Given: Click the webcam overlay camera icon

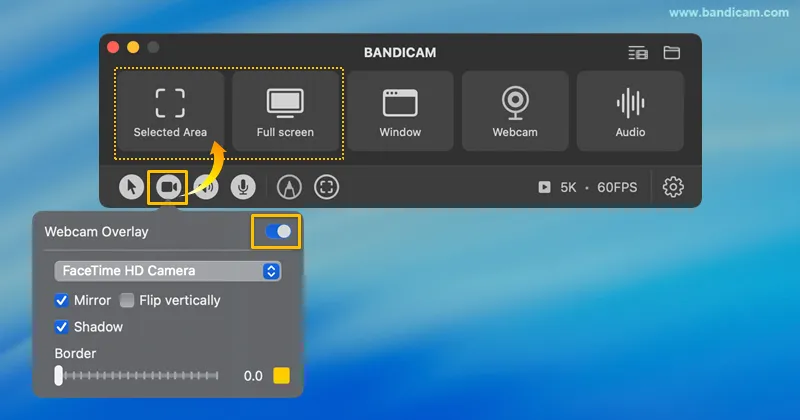Looking at the screenshot, I should point(168,187).
